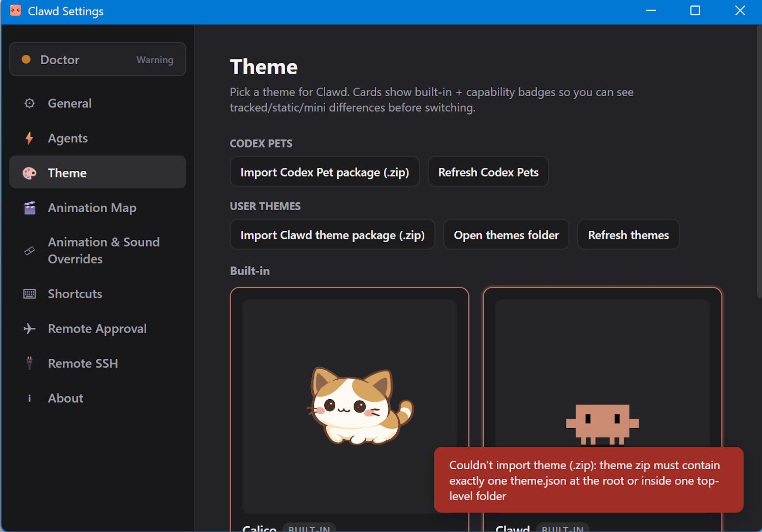
Task: Click the Remote Approval airplane icon
Action: pos(30,328)
